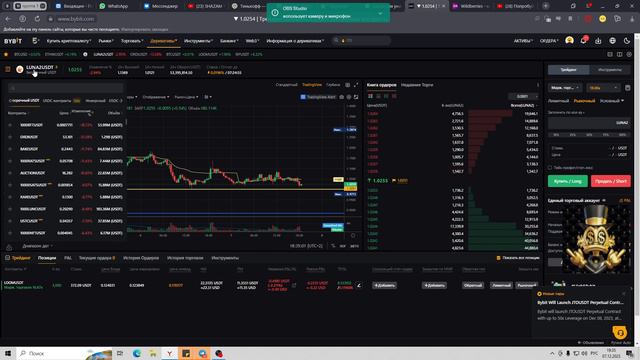
Task: Click page layout settings gear icon
Action: click(x=629, y=54)
